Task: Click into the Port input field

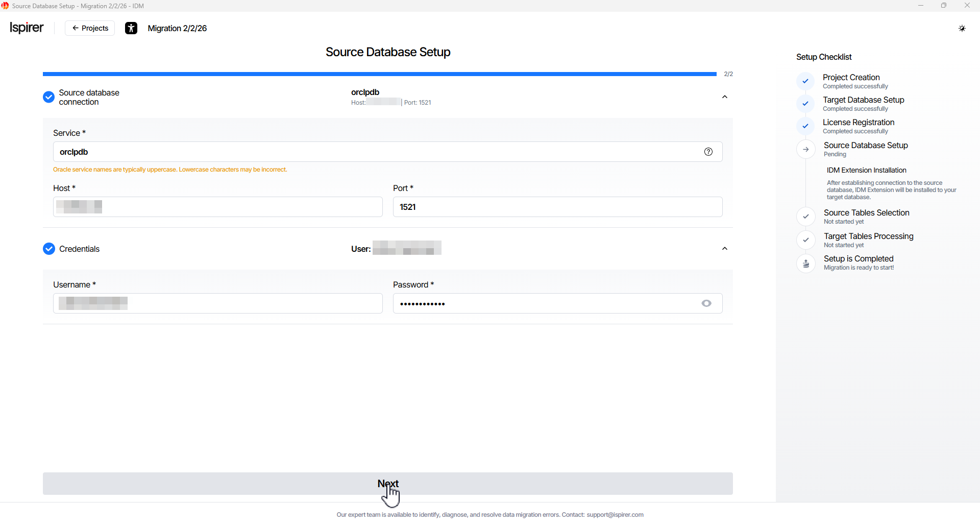Action: click(x=557, y=207)
